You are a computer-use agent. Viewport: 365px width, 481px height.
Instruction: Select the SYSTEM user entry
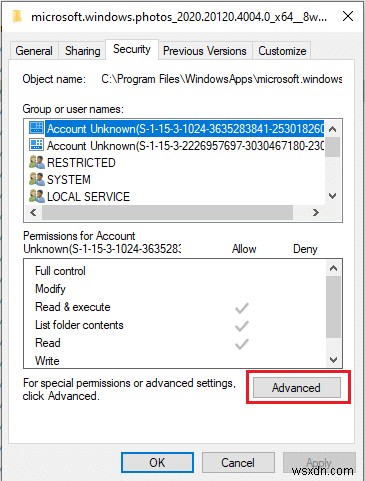69,179
